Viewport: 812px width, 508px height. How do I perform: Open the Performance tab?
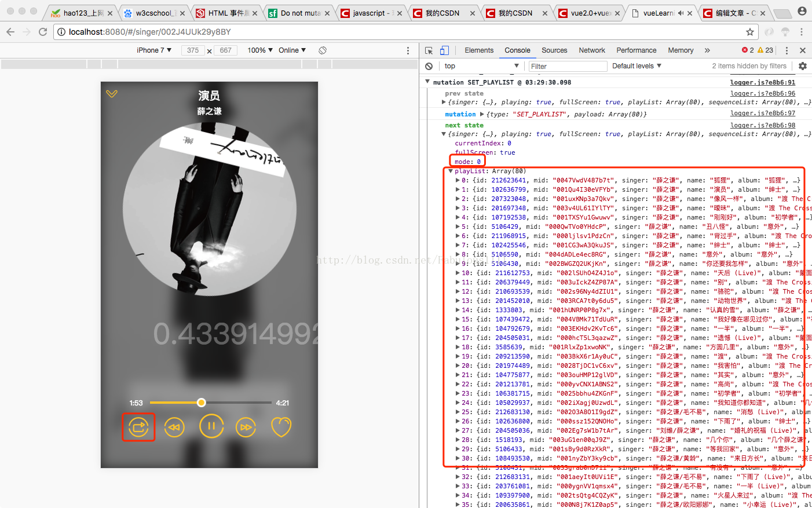[x=637, y=50]
